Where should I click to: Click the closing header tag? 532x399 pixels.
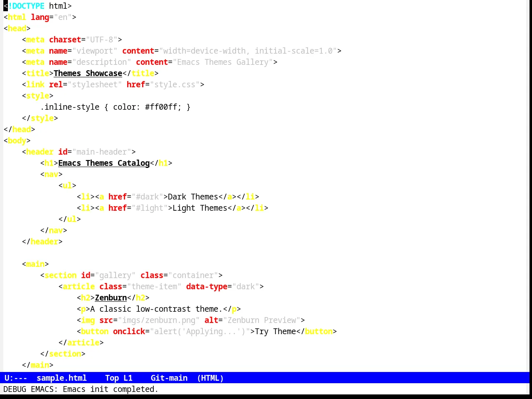coord(42,241)
